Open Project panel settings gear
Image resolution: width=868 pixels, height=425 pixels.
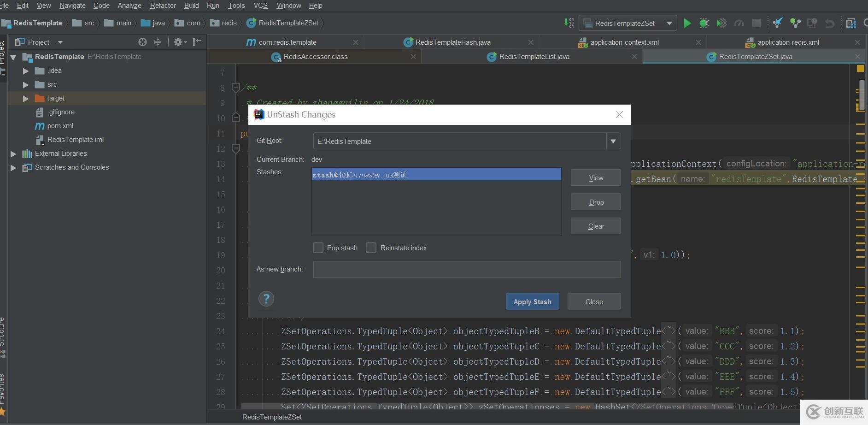(x=180, y=42)
